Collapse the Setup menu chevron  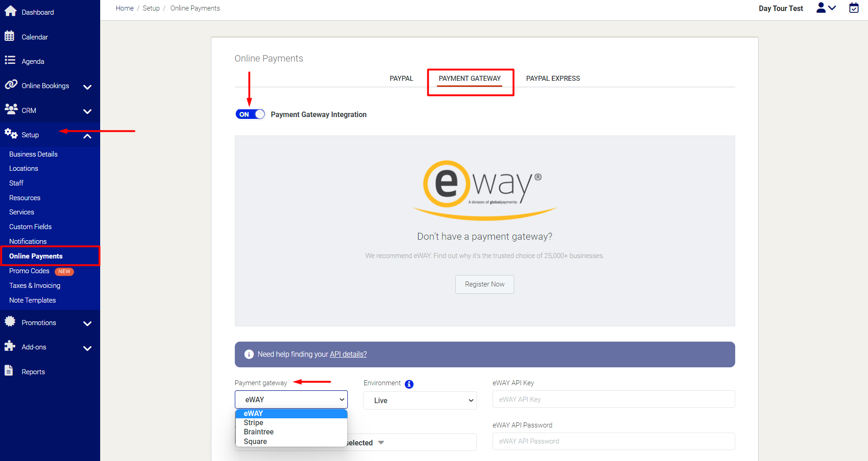87,136
